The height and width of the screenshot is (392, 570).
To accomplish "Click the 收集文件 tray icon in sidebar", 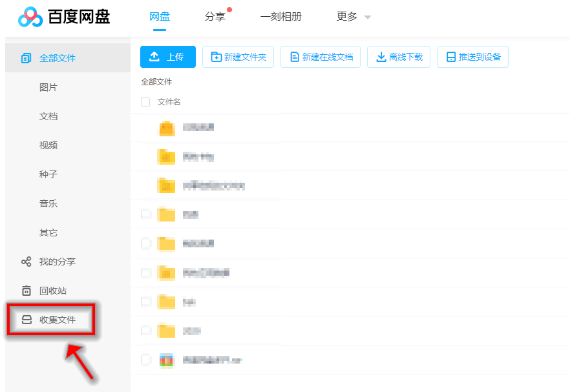I will (x=26, y=320).
